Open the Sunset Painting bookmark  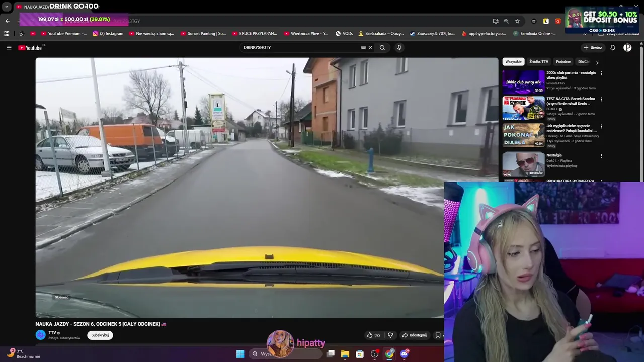tap(203, 34)
